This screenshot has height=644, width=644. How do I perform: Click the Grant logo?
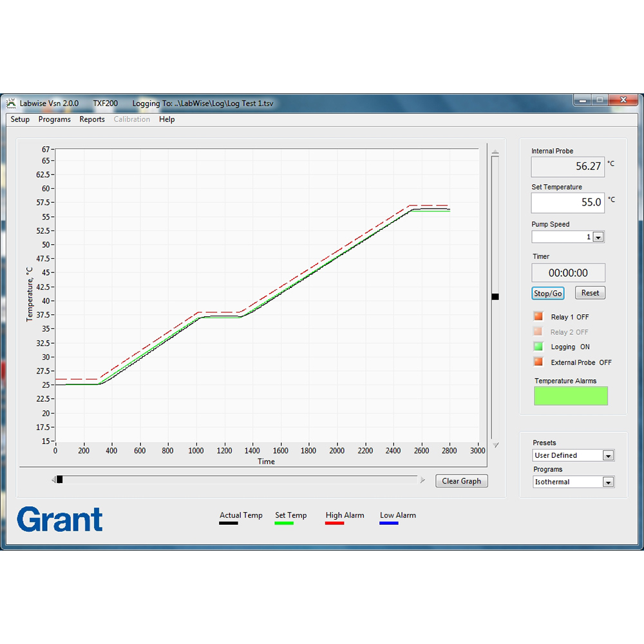pos(60,519)
